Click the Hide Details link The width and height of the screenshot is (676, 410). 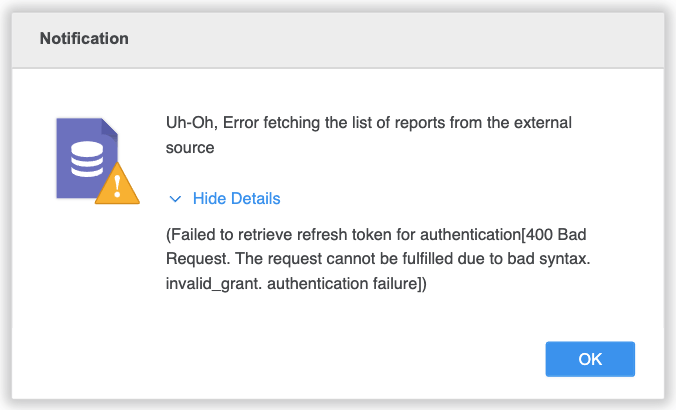point(236,199)
